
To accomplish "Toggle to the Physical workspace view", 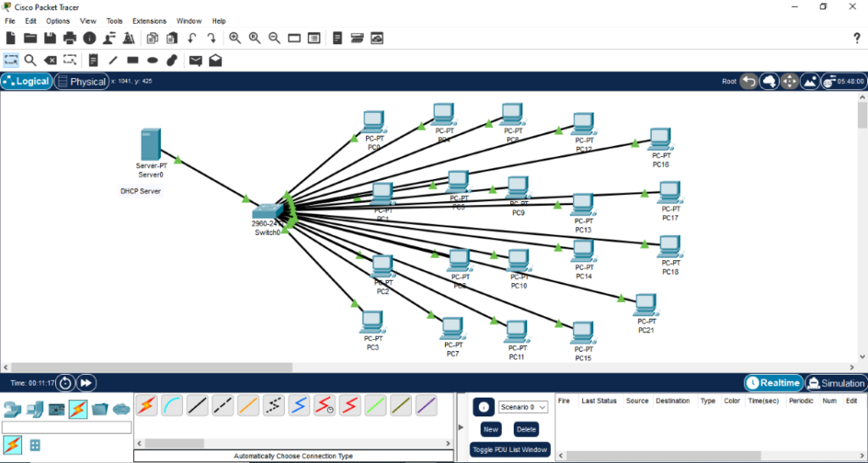I will pos(81,81).
